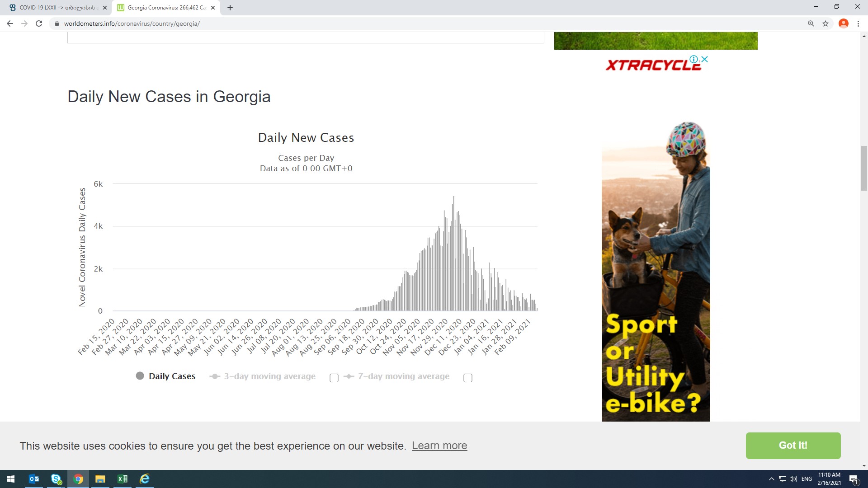Expand hidden system tray icons
This screenshot has width=868, height=488.
tap(771, 479)
